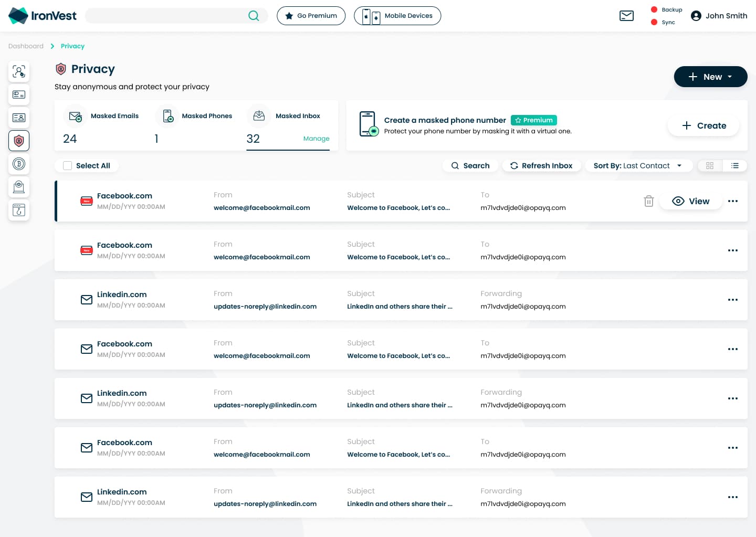Click sender updates-noreply@linkedin.com in last row

[265, 504]
